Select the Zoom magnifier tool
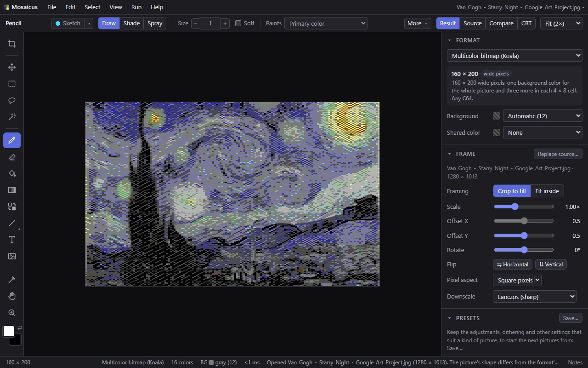Screen dimensions: 588x368 click(12, 313)
